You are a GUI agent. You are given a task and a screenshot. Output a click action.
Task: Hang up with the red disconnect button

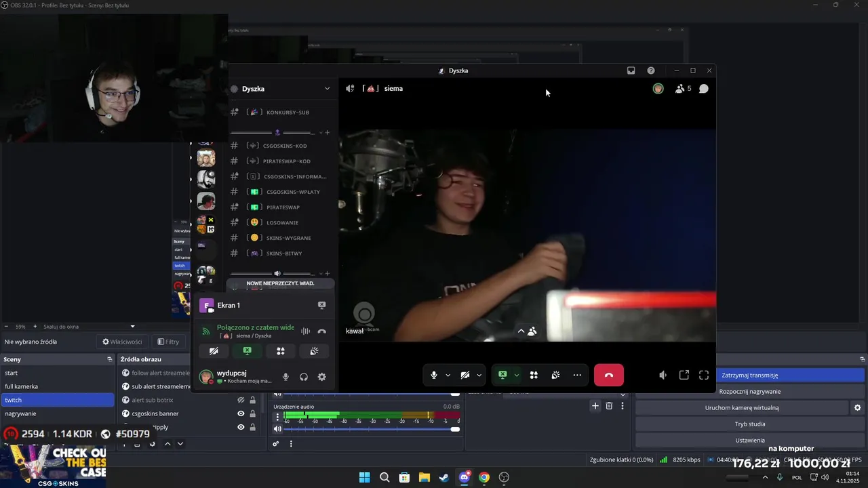pyautogui.click(x=609, y=375)
